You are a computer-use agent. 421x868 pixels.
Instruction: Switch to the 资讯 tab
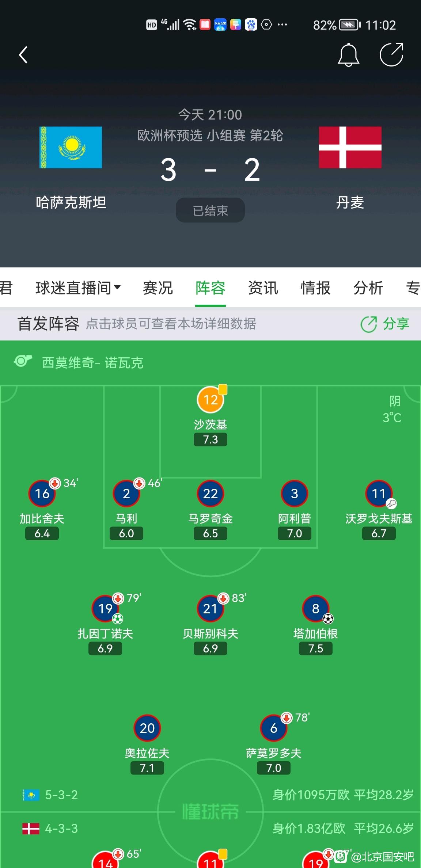pyautogui.click(x=263, y=288)
